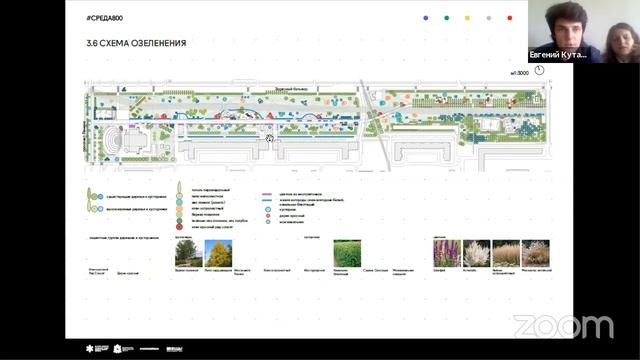
Task: Click the white feathery astilbe photo thumbnail
Action: 476,253
